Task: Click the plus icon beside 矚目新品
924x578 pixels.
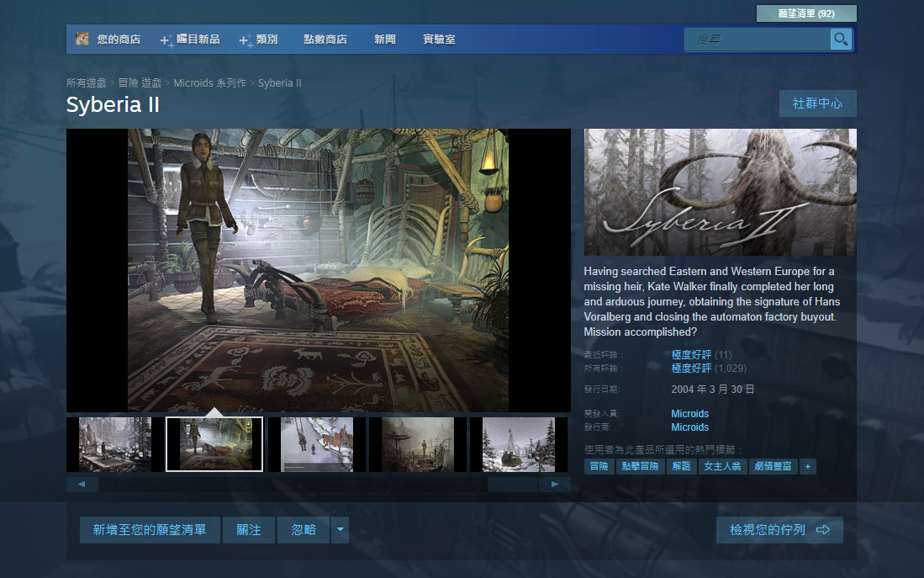Action: pyautogui.click(x=166, y=40)
